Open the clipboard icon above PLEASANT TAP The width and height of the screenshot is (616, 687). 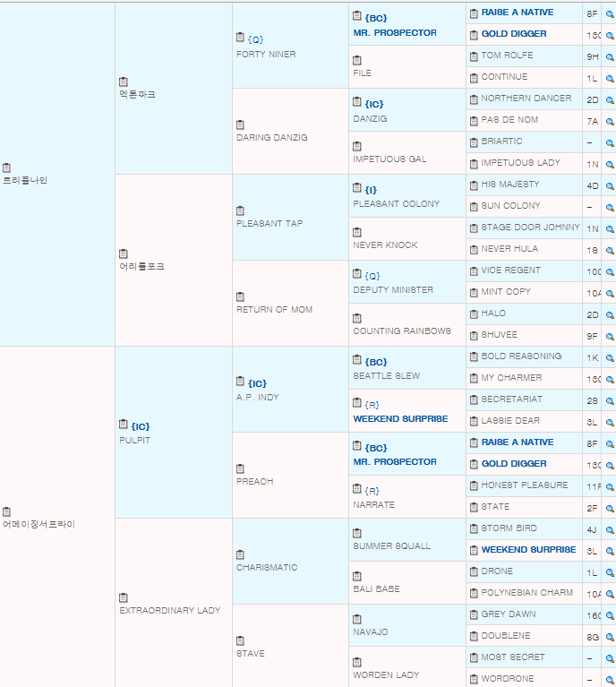[x=240, y=210]
